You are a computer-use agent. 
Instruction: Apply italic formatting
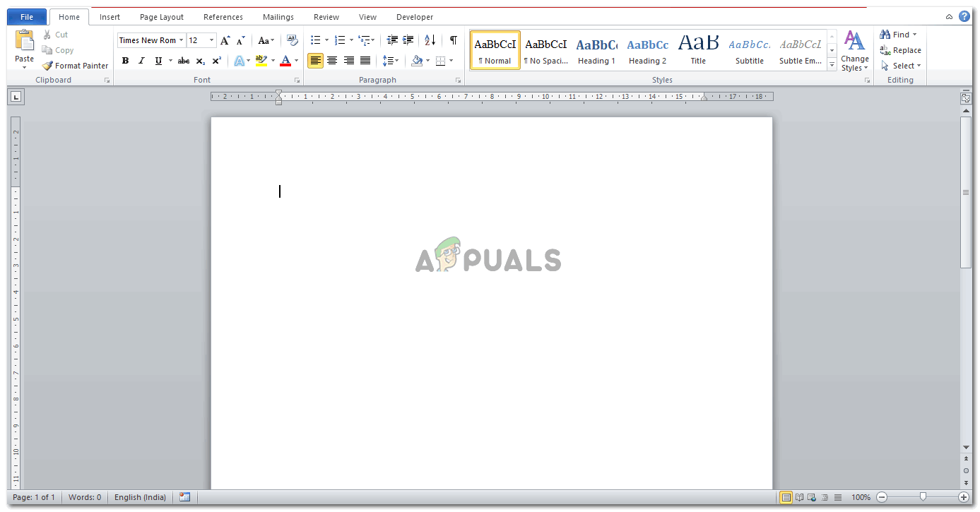click(x=141, y=61)
